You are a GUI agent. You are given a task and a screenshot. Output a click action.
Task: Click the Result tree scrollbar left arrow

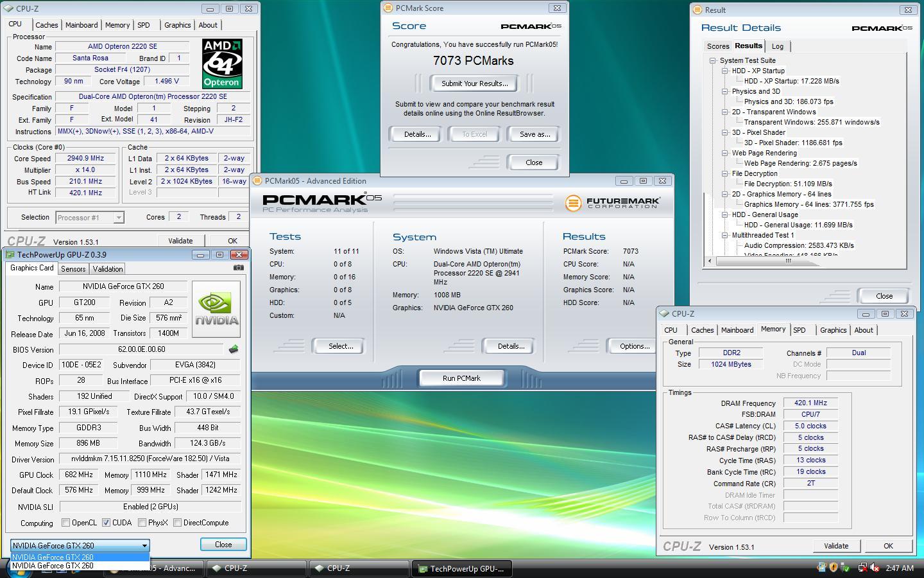[x=709, y=261]
